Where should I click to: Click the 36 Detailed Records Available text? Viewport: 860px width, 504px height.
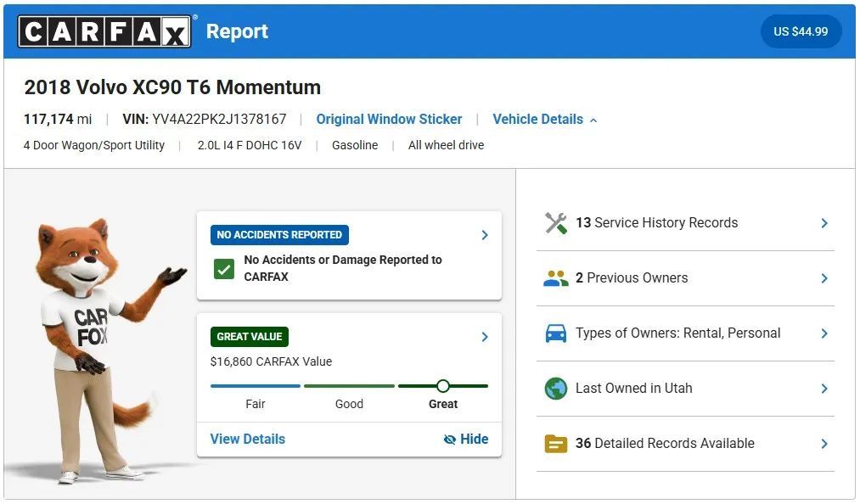[665, 443]
